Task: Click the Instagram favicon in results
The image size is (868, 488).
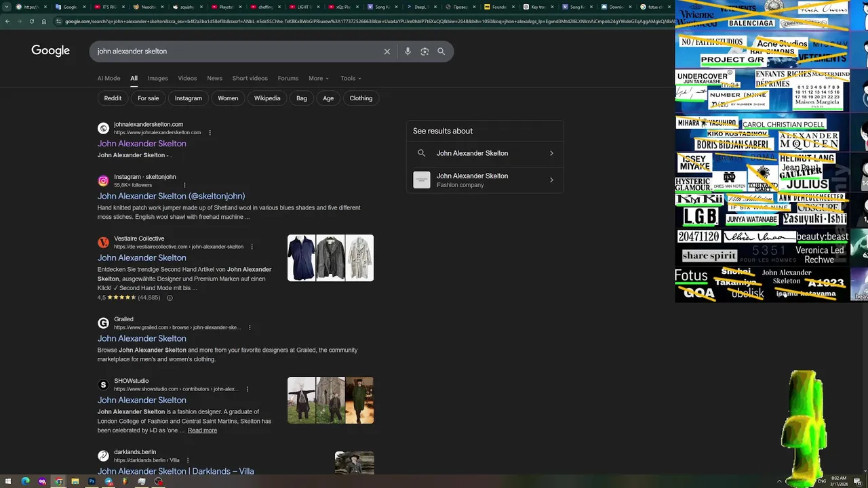Action: pos(103,181)
